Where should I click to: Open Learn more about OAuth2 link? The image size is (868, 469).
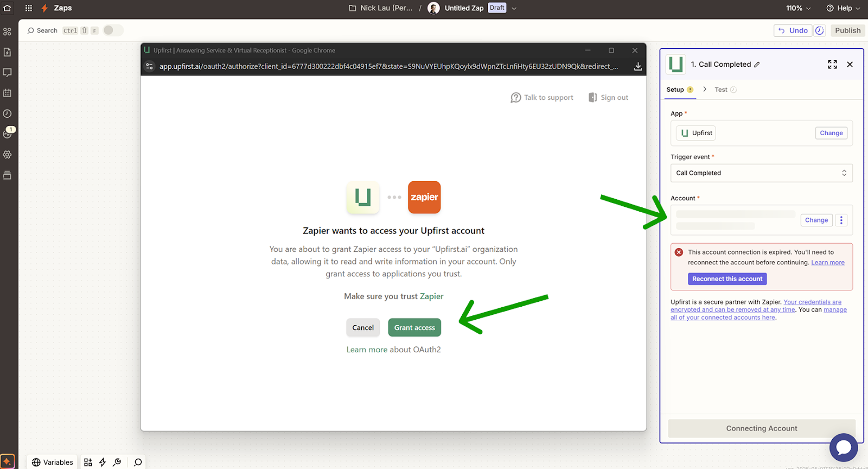pos(367,350)
